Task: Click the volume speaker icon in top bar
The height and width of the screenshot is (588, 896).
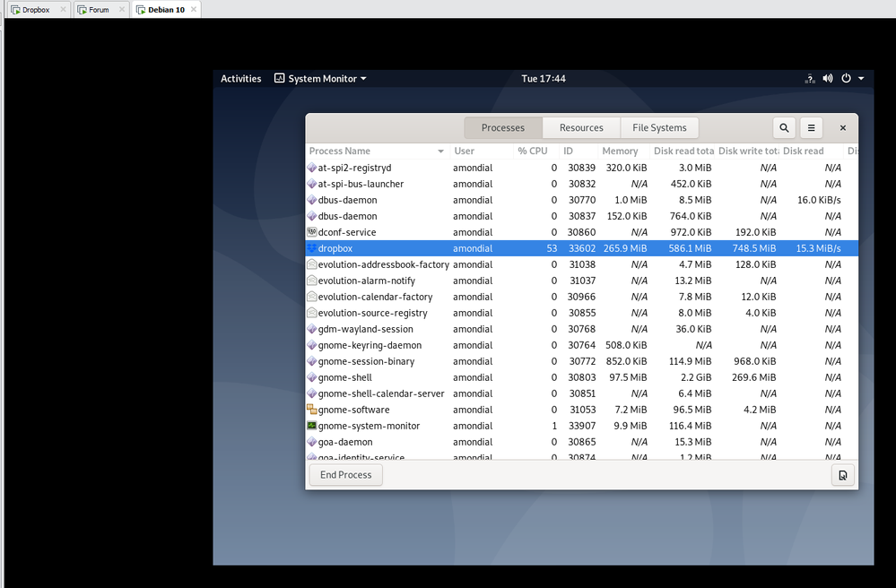Action: pos(827,79)
